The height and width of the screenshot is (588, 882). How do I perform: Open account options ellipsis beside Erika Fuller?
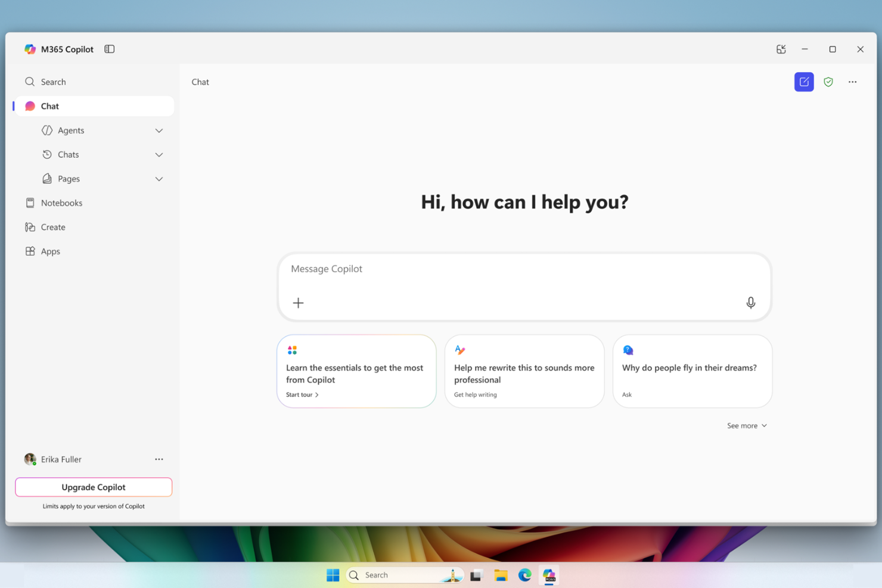(159, 459)
